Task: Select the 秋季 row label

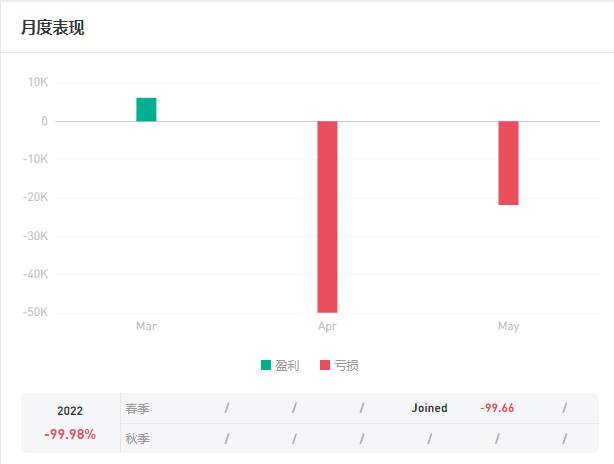Action: click(137, 439)
